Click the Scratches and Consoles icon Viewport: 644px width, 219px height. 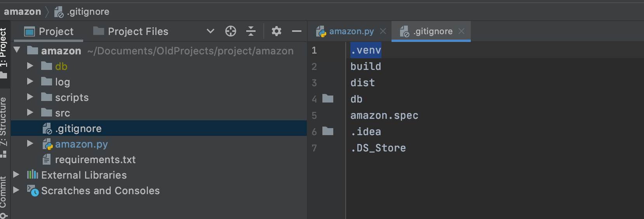33,190
